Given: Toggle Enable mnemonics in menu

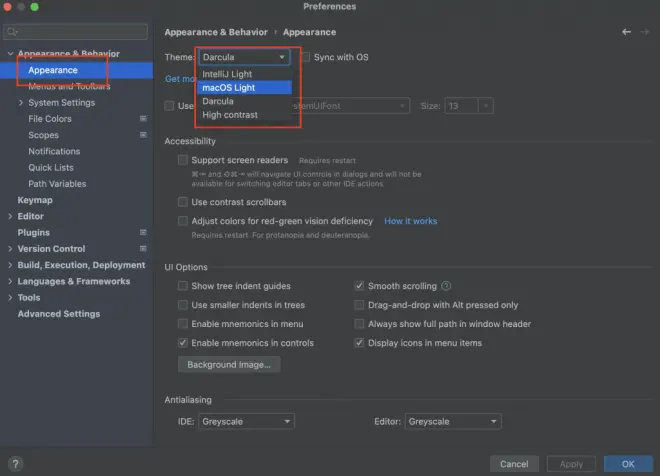Looking at the screenshot, I should pyautogui.click(x=183, y=324).
